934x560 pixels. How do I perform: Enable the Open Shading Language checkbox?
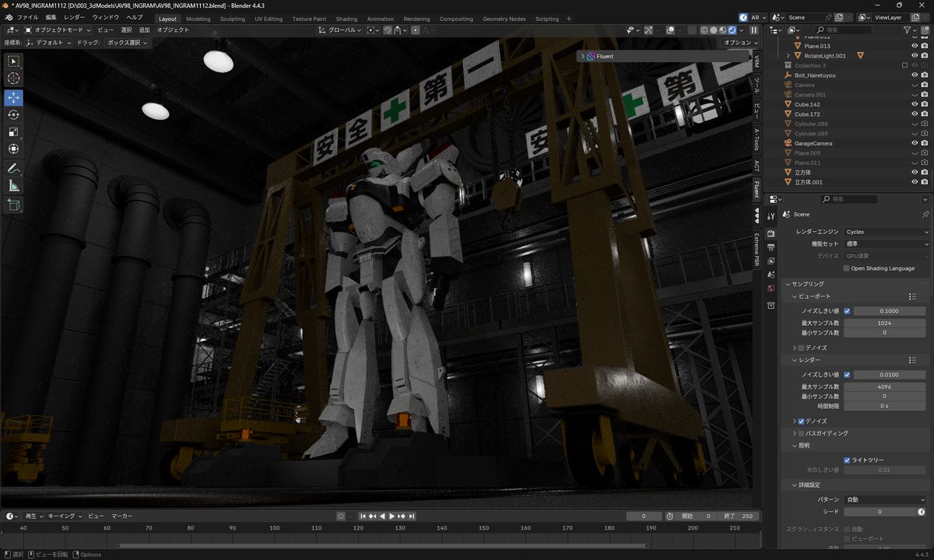847,268
